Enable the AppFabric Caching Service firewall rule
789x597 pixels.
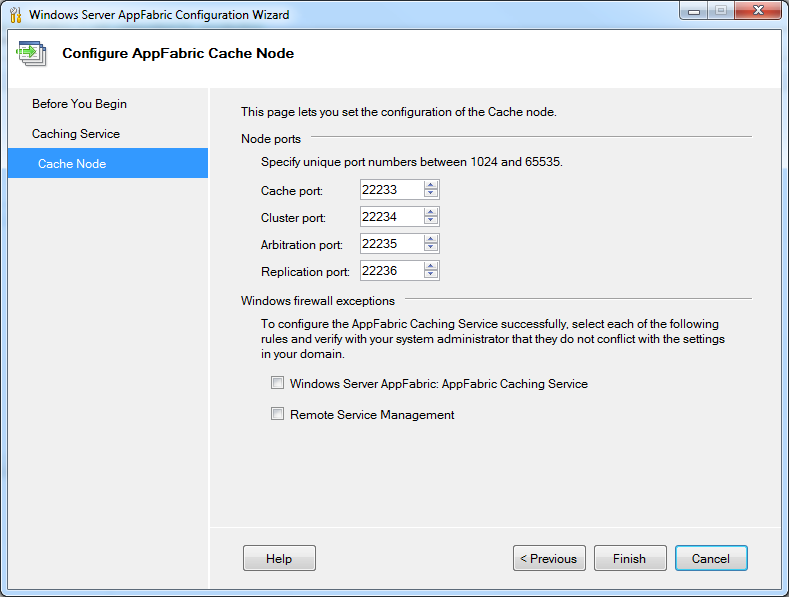pyautogui.click(x=277, y=383)
